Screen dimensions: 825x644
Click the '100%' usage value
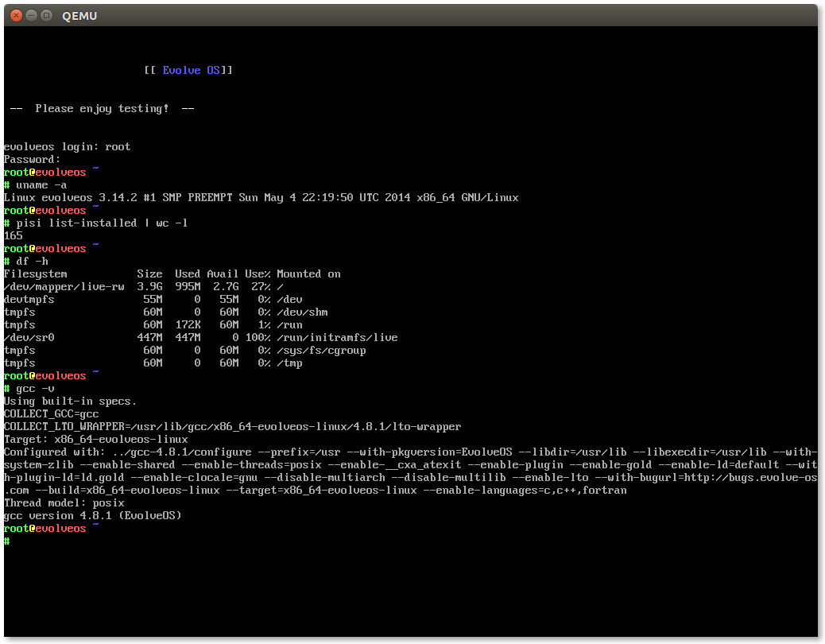coord(258,338)
